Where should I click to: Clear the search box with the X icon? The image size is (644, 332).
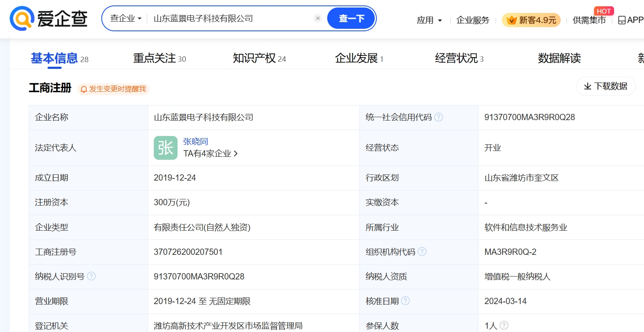coord(318,18)
